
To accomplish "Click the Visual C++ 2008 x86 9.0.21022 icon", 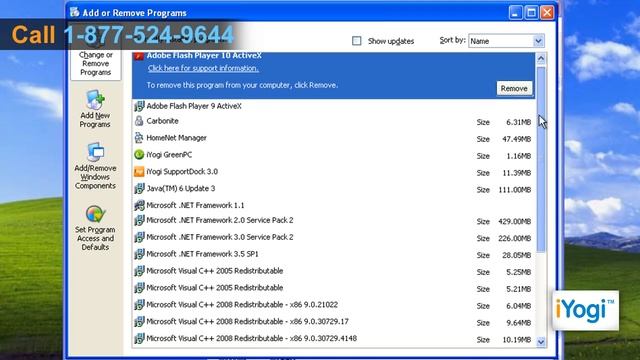I will pos(139,305).
